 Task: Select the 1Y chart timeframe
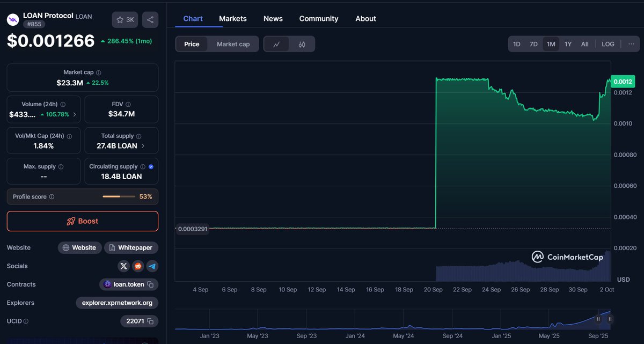(x=568, y=44)
